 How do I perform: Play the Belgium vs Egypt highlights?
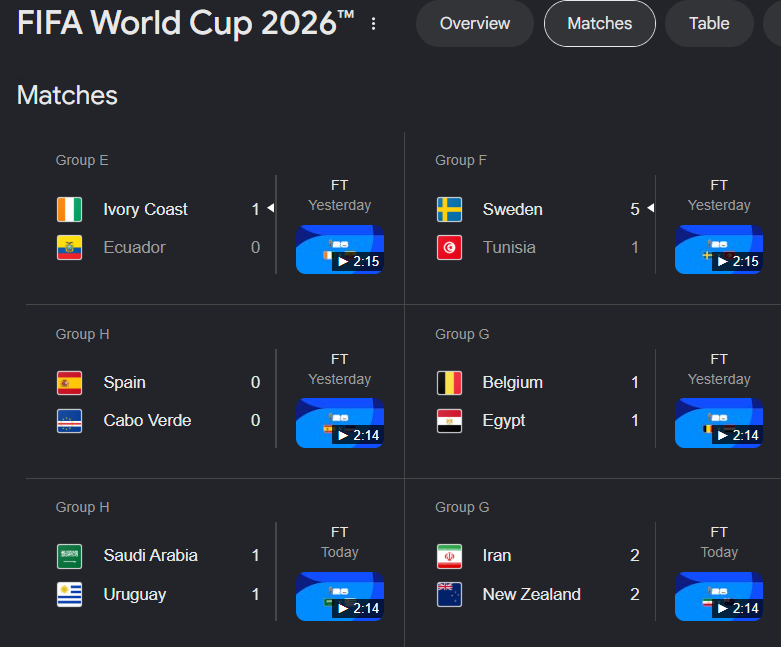[x=719, y=423]
